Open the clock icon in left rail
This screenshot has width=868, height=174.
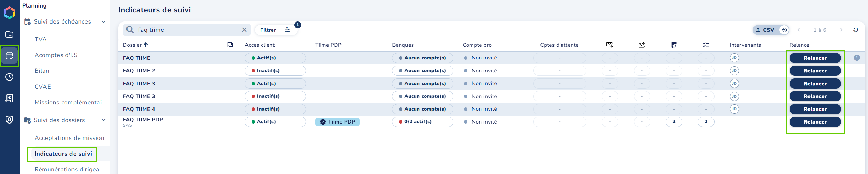pos(10,77)
